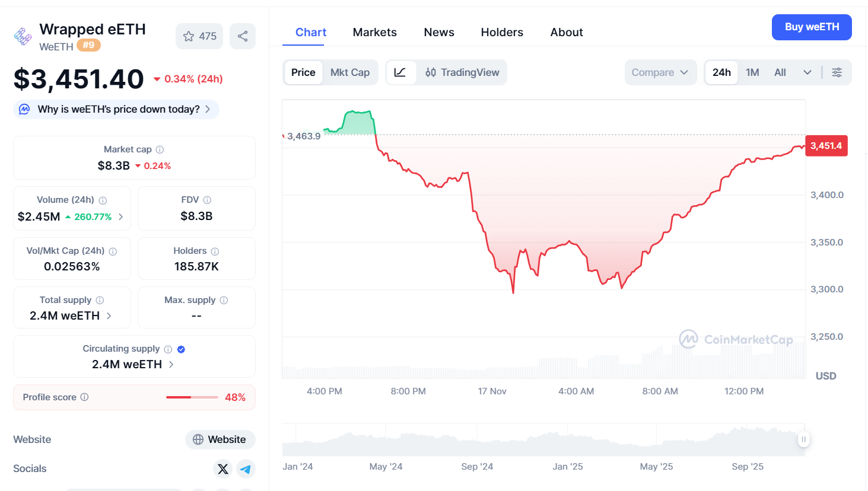The image size is (868, 491).
Task: Click the Market cap info icon
Action: point(160,149)
